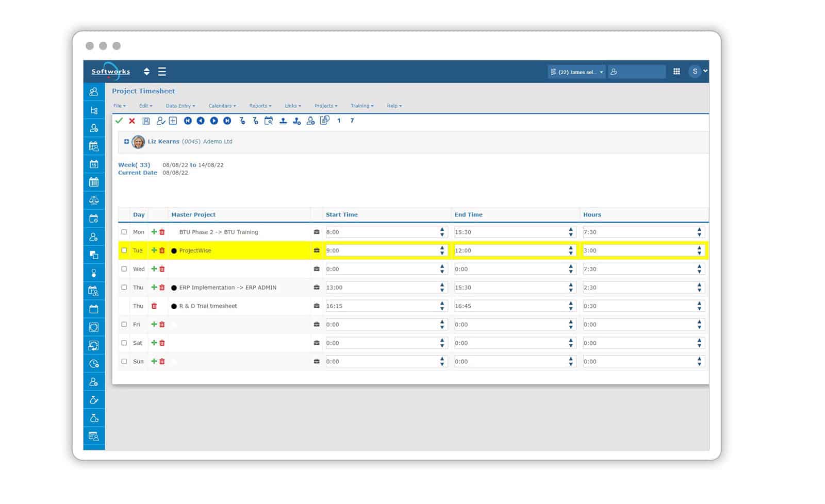Click the person-add icon in the toolbar
This screenshot has height=504, width=825.
point(310,121)
